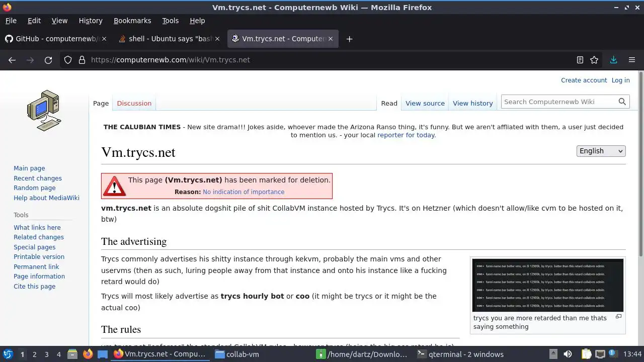Bookmark this page with the star icon
Screen dimensions: 644x362
594,60
